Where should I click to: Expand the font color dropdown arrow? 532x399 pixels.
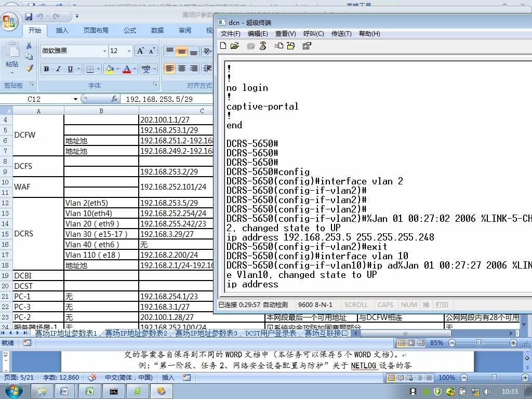click(x=135, y=69)
